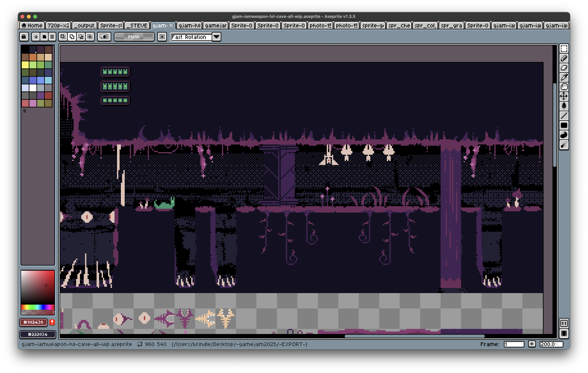This screenshot has width=588, height=373.
Task: Enable add-to-selection mode
Action: point(72,37)
